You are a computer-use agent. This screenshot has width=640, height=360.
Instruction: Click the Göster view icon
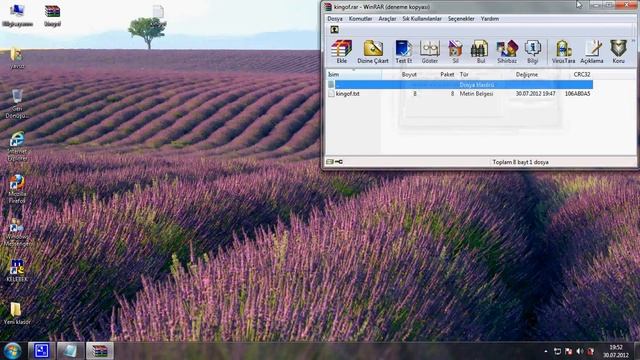(430, 51)
